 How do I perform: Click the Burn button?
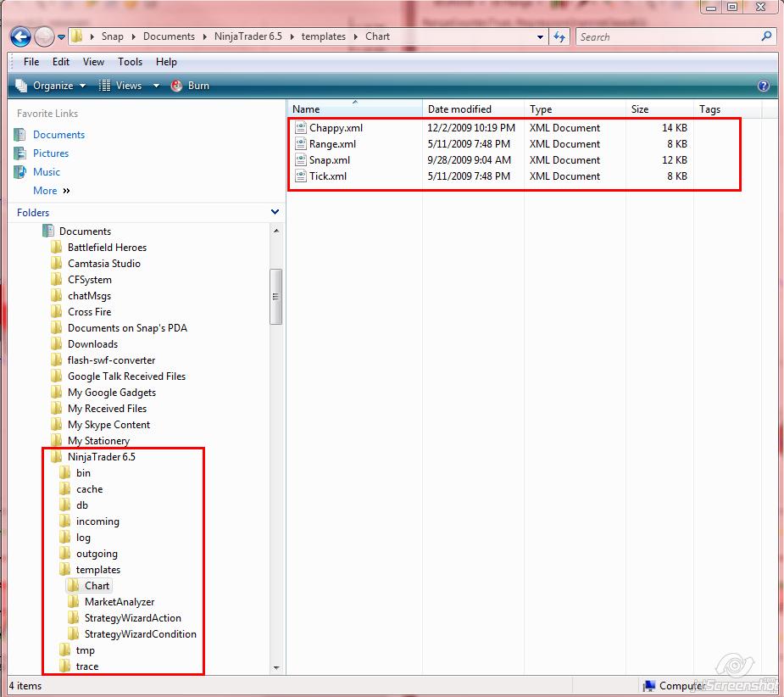click(x=190, y=86)
